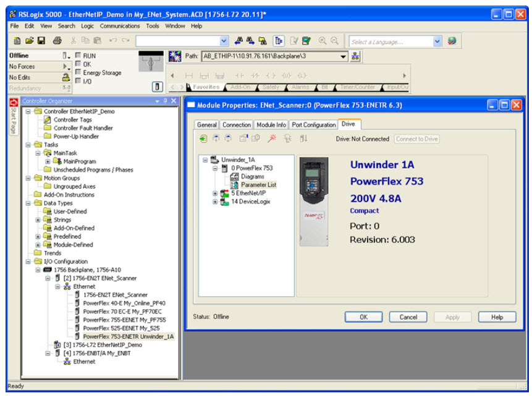The height and width of the screenshot is (400, 532).
Task: Click the Zoom In magnifier icon
Action: pyautogui.click(x=323, y=41)
